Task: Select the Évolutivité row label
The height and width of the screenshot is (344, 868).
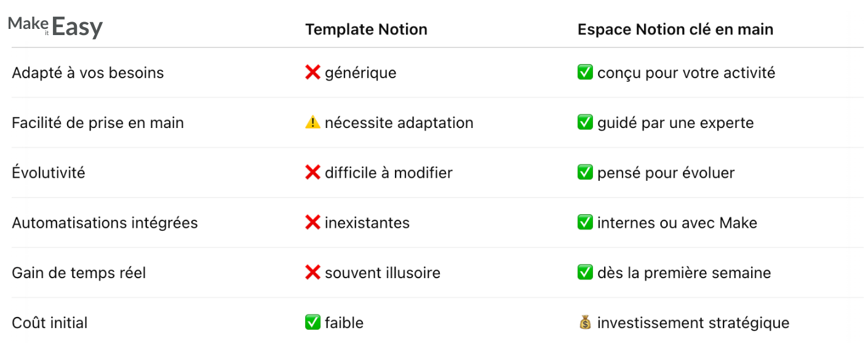Action: pos(49,173)
